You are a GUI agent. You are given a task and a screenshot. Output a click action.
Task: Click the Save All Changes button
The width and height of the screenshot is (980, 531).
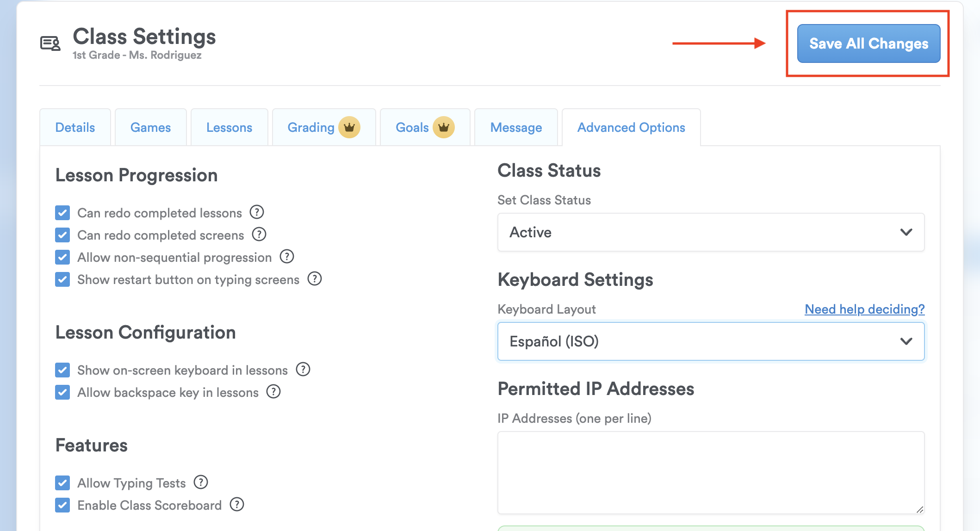click(x=868, y=43)
